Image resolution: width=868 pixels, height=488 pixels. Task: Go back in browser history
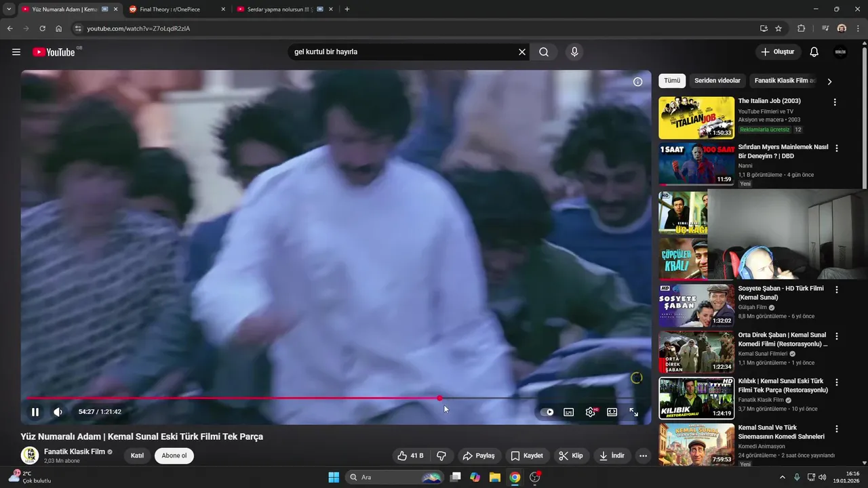[9, 28]
